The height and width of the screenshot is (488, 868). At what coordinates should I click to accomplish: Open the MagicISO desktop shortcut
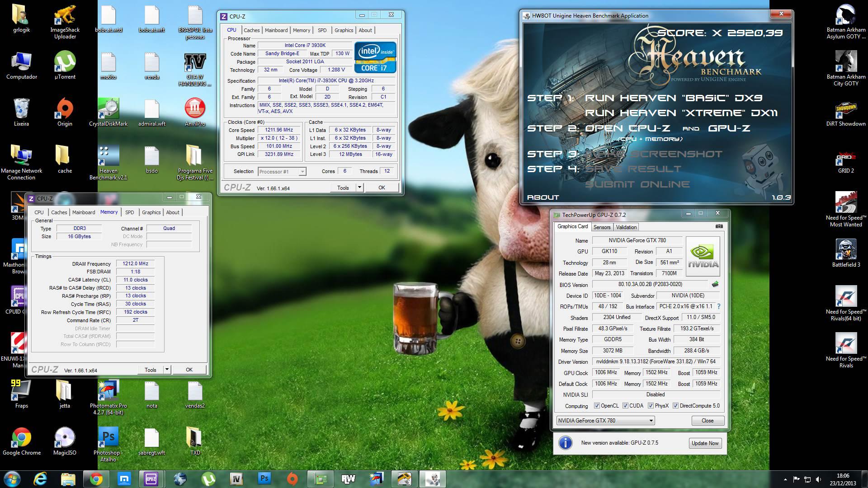65,441
